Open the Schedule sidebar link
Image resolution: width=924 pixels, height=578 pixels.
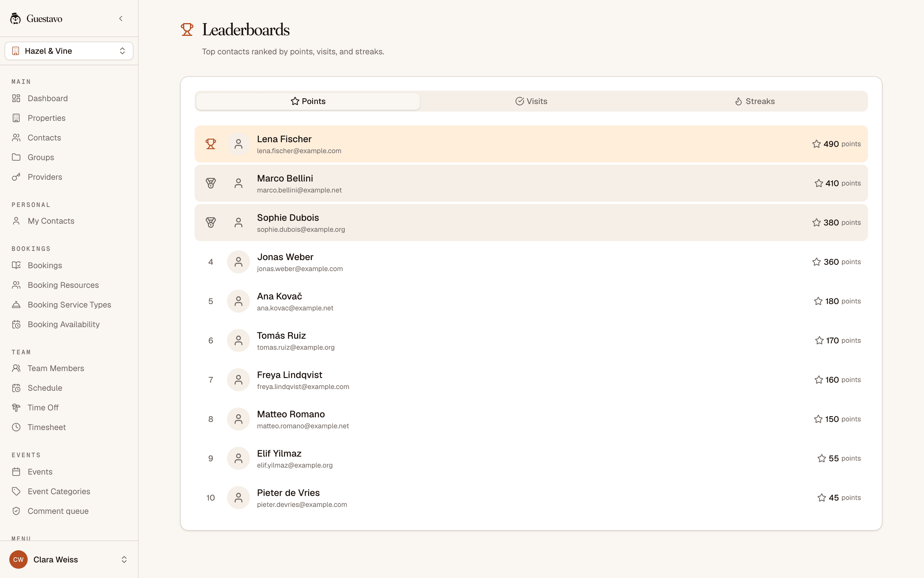point(69,388)
